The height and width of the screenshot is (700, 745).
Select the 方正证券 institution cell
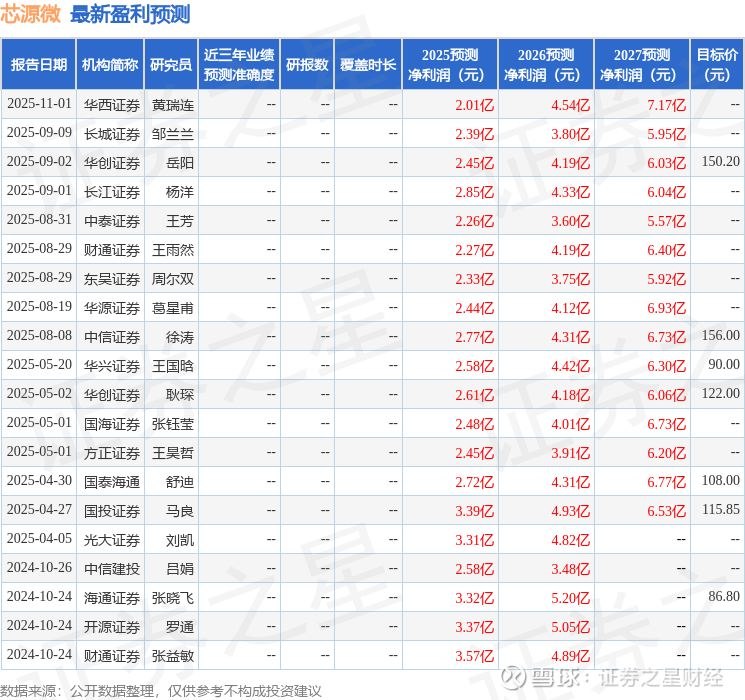112,453
